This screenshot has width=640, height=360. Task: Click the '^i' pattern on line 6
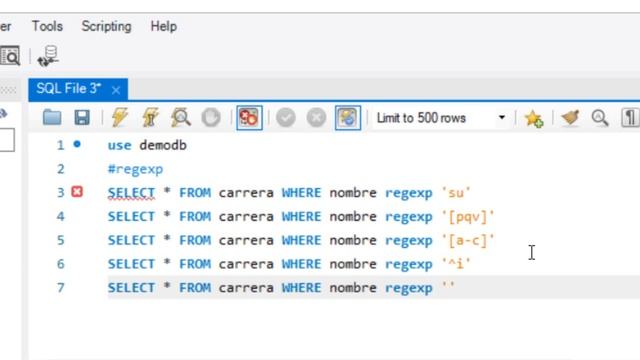pos(456,264)
